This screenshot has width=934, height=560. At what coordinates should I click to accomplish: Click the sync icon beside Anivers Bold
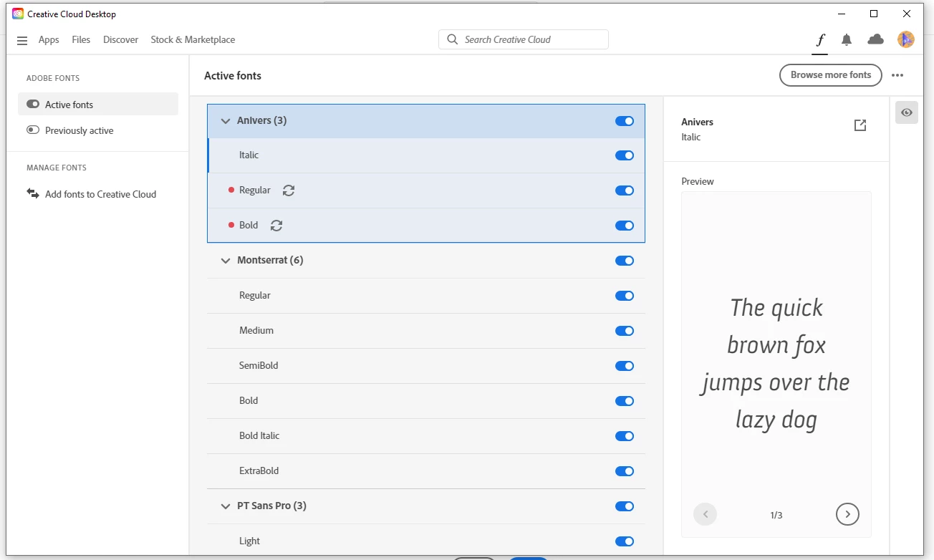(x=276, y=226)
